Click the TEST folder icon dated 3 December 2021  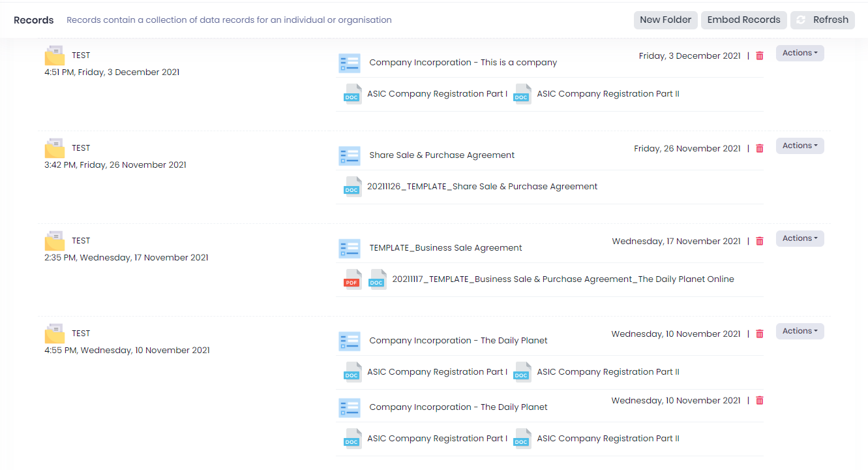(x=55, y=56)
